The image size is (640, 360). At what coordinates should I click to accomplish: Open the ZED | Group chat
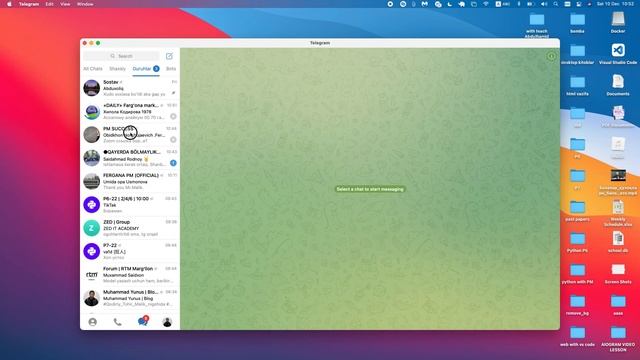130,228
